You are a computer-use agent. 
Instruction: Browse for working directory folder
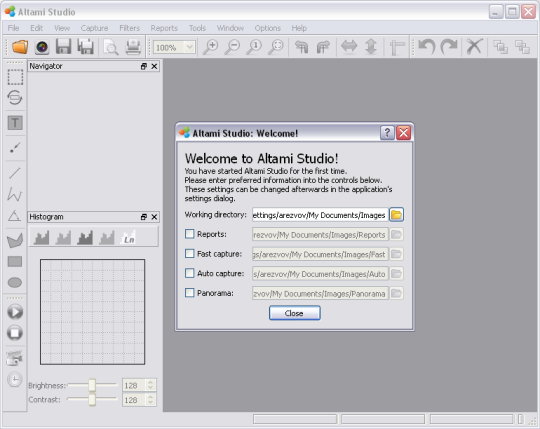pyautogui.click(x=396, y=215)
